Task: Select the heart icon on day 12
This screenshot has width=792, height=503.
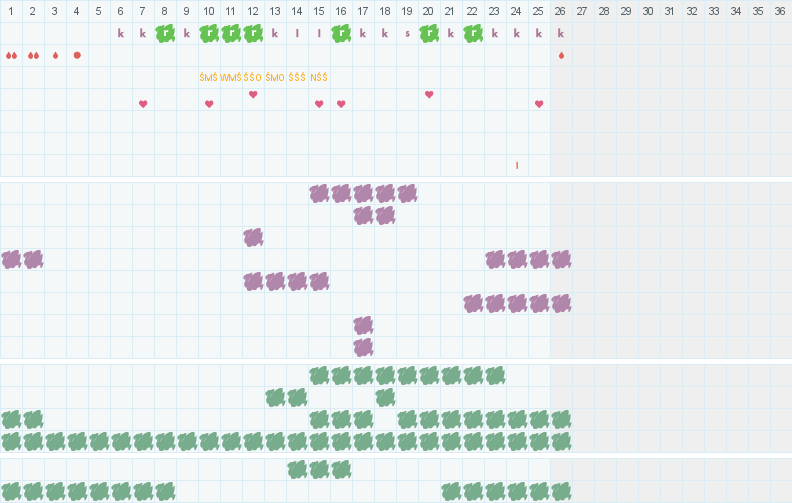Action: [x=253, y=94]
